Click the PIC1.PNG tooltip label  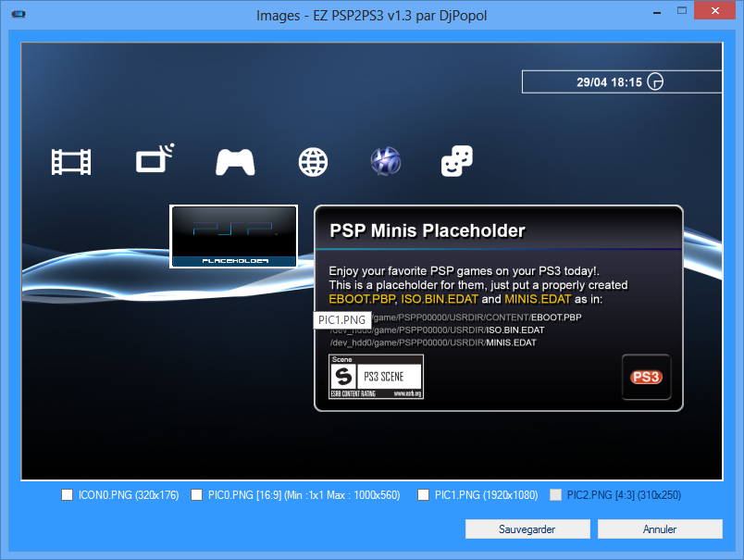point(342,320)
